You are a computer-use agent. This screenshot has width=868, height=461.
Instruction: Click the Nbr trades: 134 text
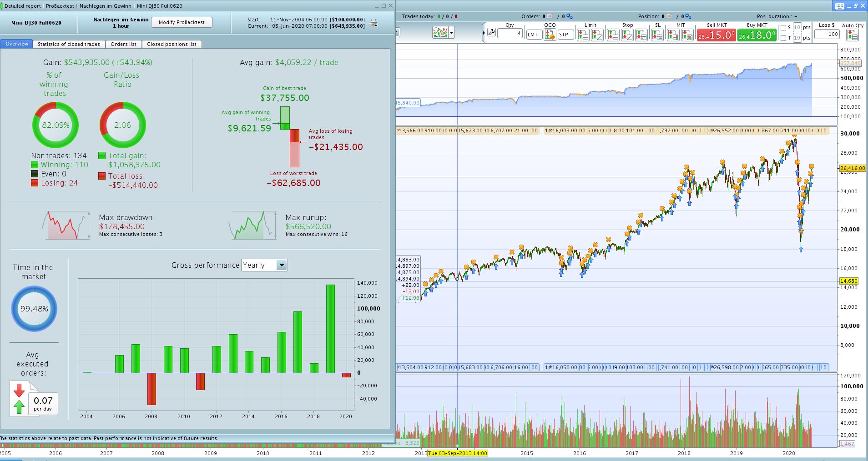(x=59, y=155)
